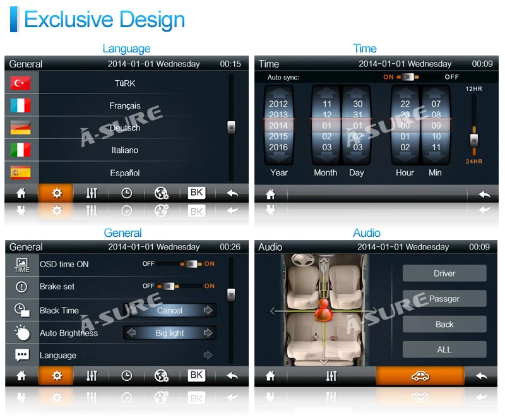
Task: Click right arrow next to Black Time Cancel
Action: click(x=208, y=310)
